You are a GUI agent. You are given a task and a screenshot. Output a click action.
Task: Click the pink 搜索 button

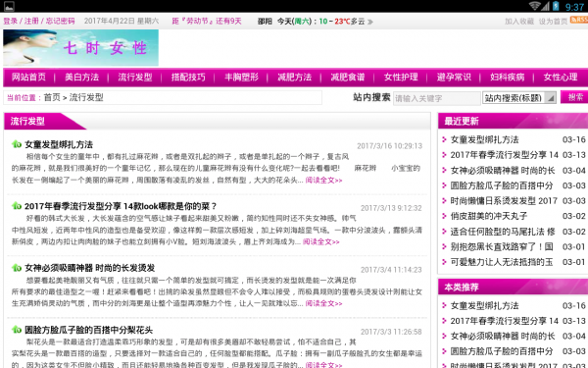(x=574, y=97)
